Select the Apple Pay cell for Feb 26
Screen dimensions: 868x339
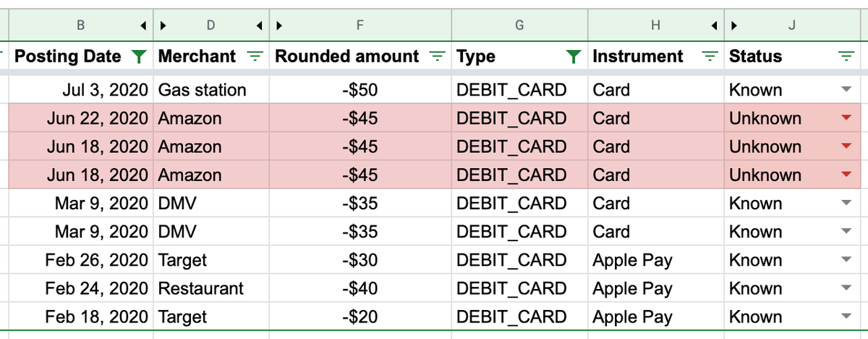656,260
